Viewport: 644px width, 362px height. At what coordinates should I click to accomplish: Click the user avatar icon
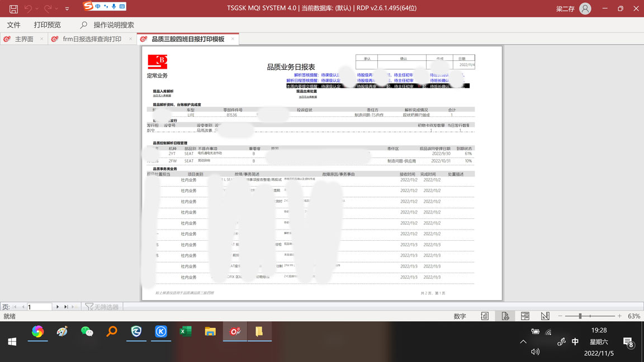[x=585, y=8]
